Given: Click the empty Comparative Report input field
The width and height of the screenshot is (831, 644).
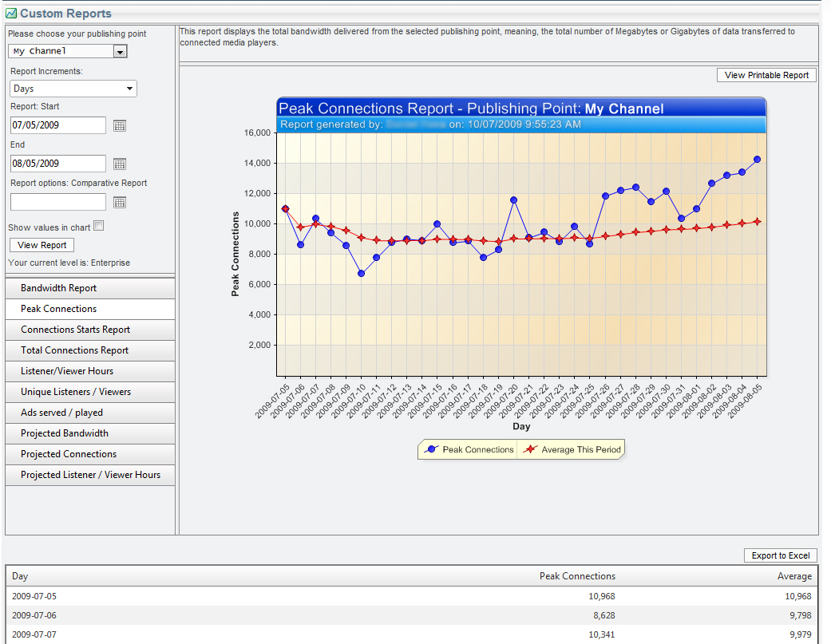Looking at the screenshot, I should (x=57, y=202).
